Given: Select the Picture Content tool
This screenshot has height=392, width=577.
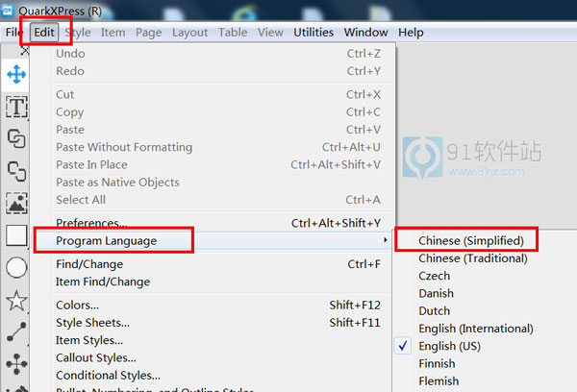Looking at the screenshot, I should click(16, 203).
